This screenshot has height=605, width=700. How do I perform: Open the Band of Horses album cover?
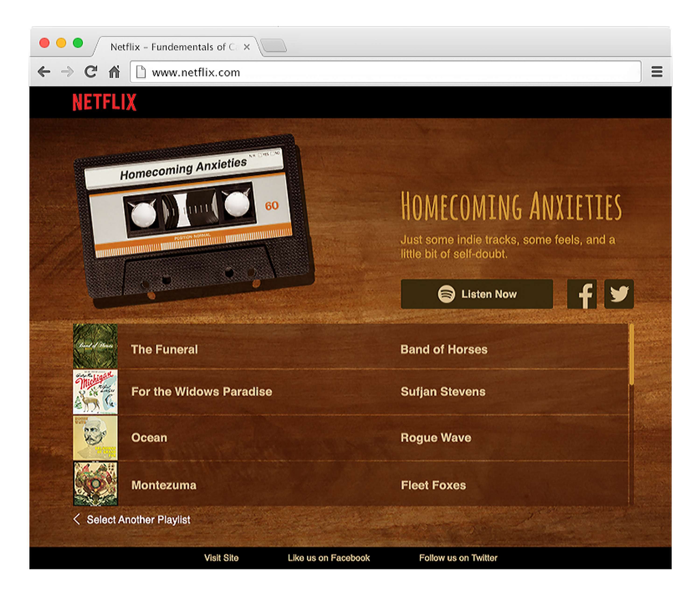[x=95, y=346]
